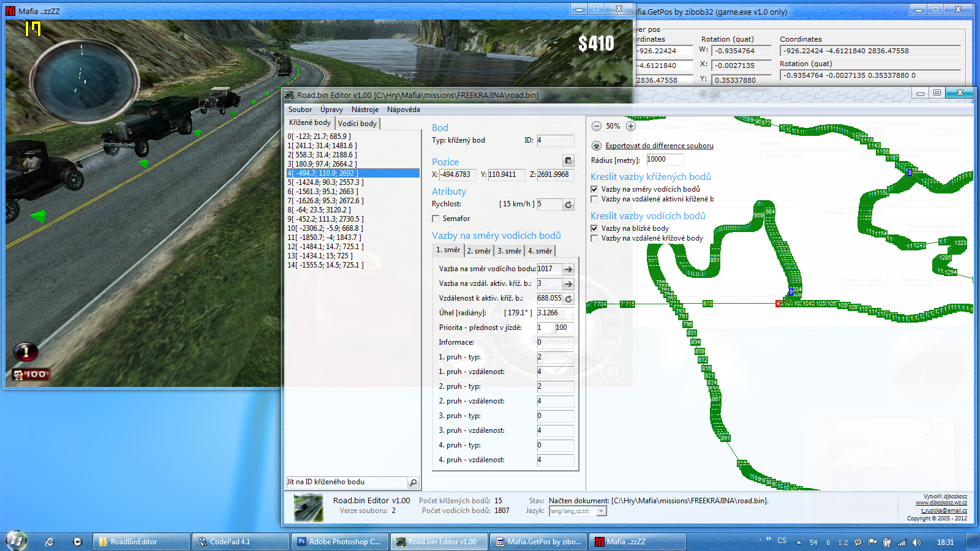Image resolution: width=980 pixels, height=551 pixels.
Task: Uncheck Vazby na směry vodících bodů
Action: (594, 189)
